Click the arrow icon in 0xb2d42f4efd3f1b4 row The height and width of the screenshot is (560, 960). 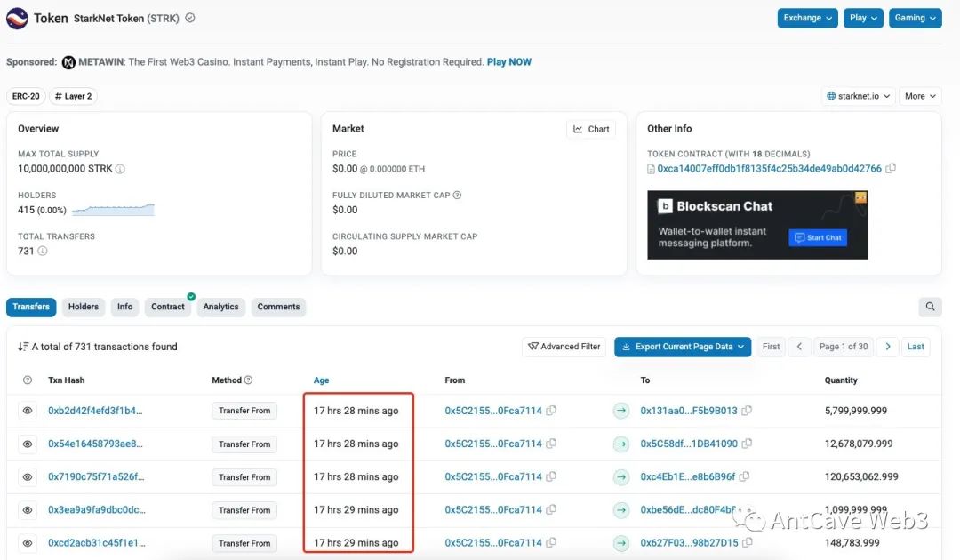[x=621, y=411]
